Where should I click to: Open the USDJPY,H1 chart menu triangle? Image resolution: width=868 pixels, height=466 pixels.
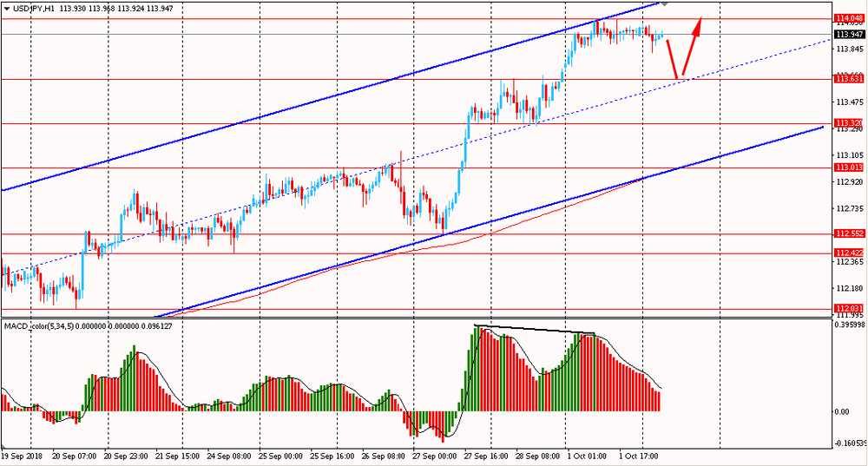tap(7, 9)
